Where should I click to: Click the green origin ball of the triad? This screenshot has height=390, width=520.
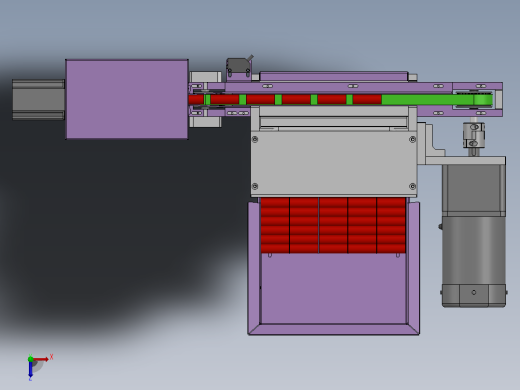coord(30,359)
